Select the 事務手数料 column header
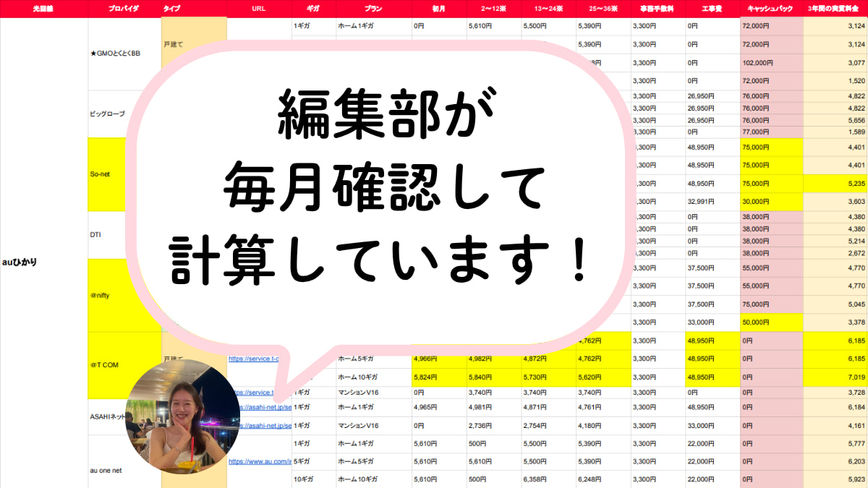The width and height of the screenshot is (868, 488). [658, 9]
